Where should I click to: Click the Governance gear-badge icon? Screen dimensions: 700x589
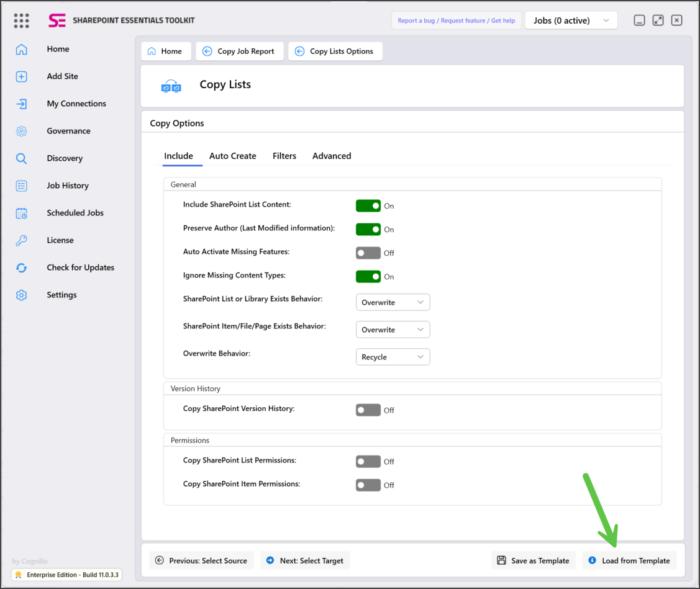click(x=21, y=131)
